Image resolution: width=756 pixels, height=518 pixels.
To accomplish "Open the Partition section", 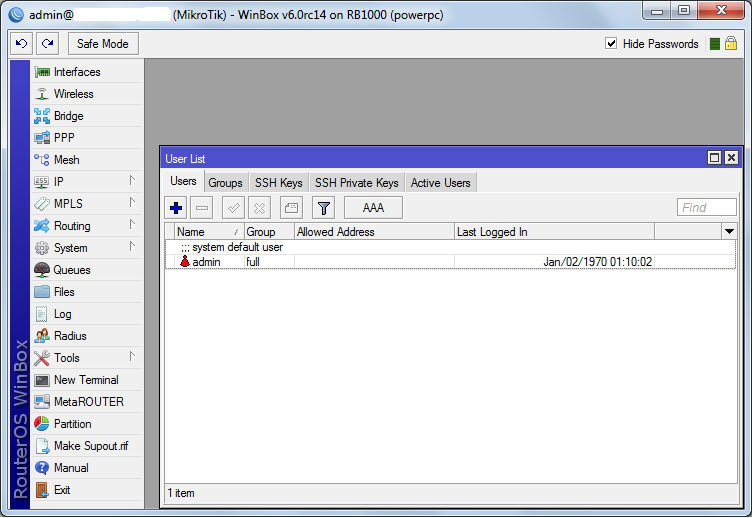I will (x=87, y=424).
